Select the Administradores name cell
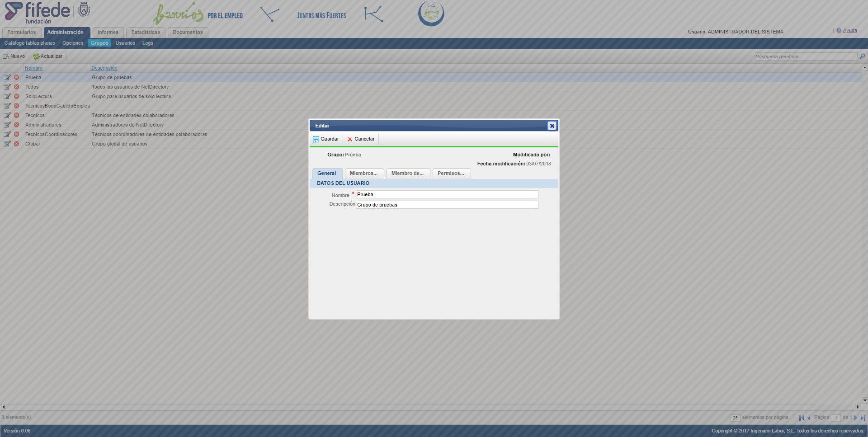 tap(43, 125)
